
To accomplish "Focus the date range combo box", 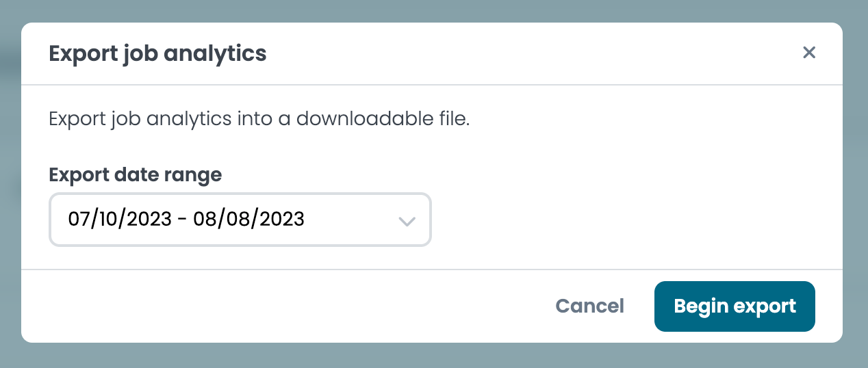I will click(240, 220).
